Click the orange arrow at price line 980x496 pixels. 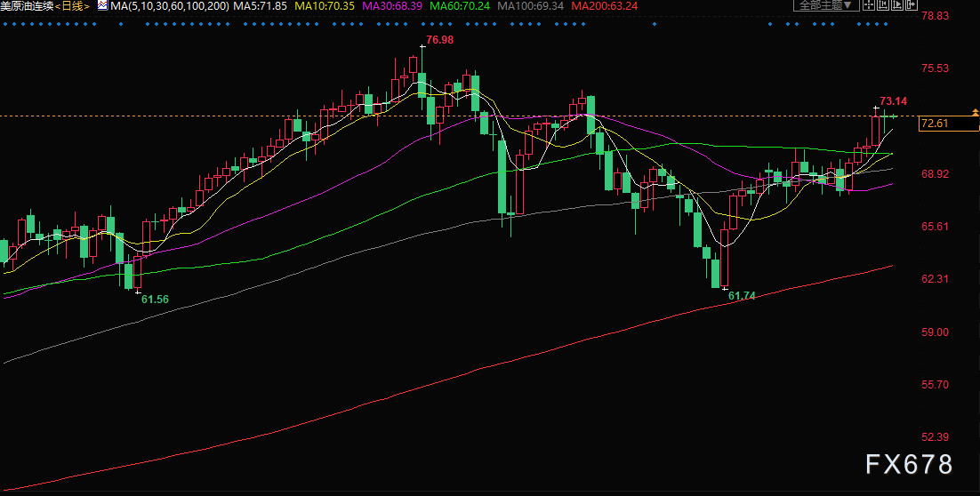click(x=976, y=112)
